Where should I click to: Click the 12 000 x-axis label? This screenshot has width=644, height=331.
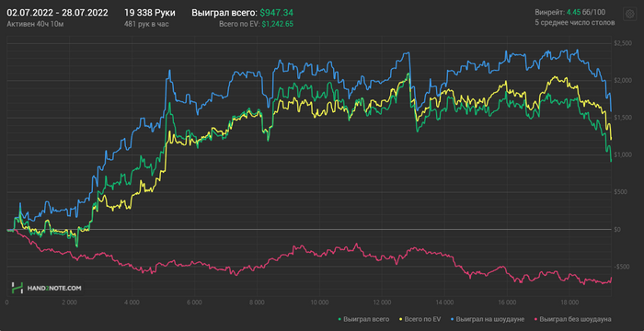pyautogui.click(x=382, y=302)
